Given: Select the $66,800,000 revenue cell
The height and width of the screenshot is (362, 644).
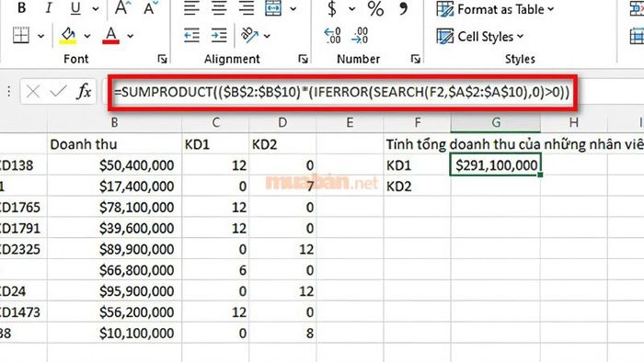Looking at the screenshot, I should [115, 270].
